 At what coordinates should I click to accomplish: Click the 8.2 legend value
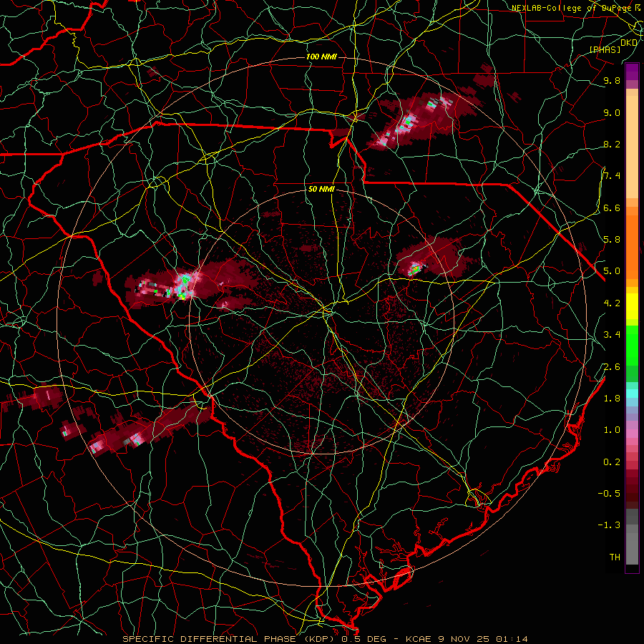612,144
